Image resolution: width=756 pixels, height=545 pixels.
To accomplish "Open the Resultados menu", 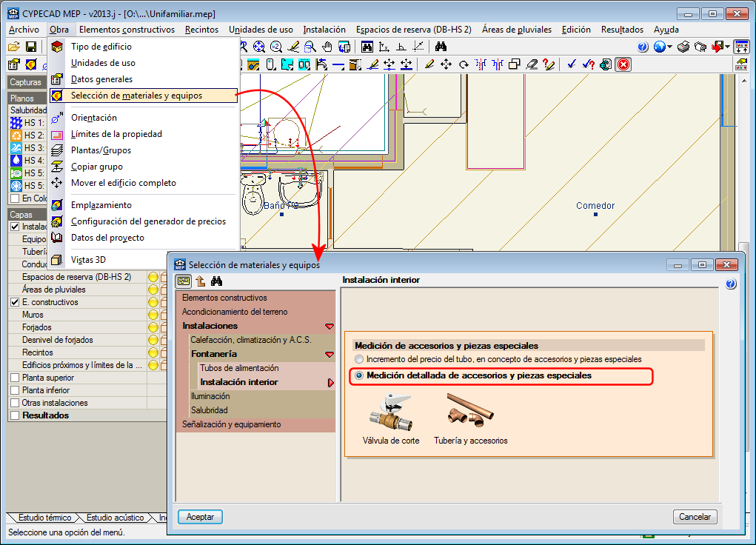I will coord(622,30).
